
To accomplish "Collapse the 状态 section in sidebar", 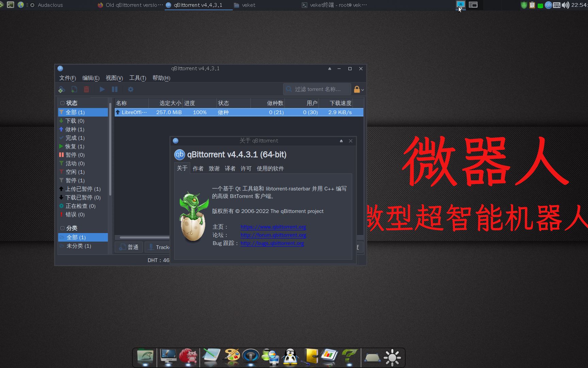I will click(x=62, y=103).
